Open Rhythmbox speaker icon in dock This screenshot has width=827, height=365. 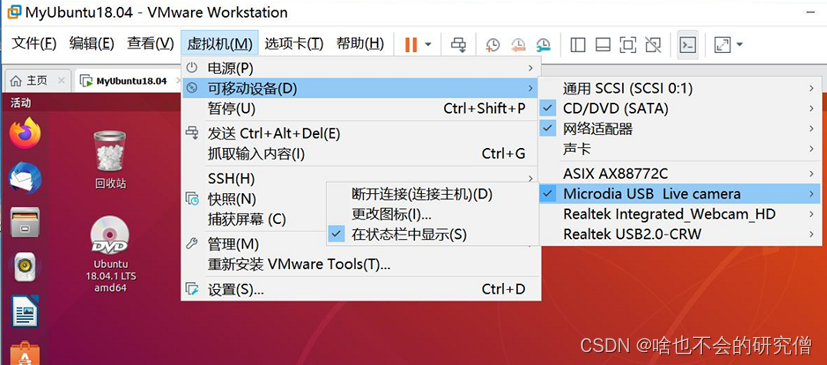(x=25, y=267)
